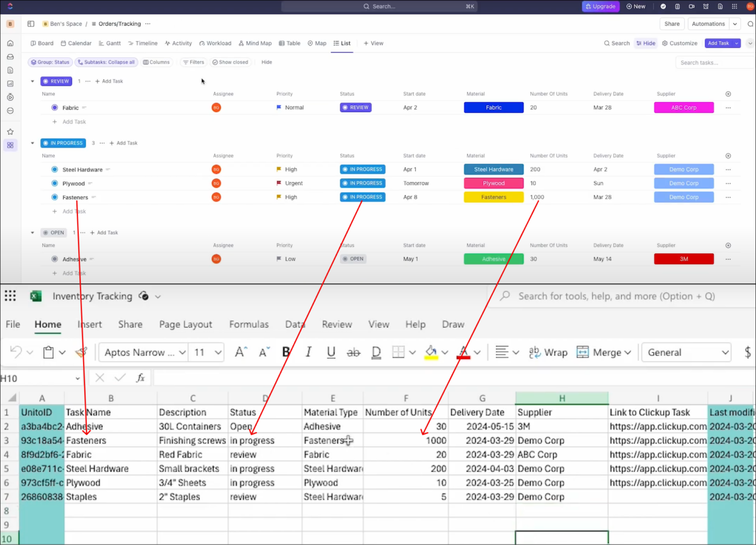Open the General number format dropdown
Screen dimensions: 756x545
[x=686, y=352]
